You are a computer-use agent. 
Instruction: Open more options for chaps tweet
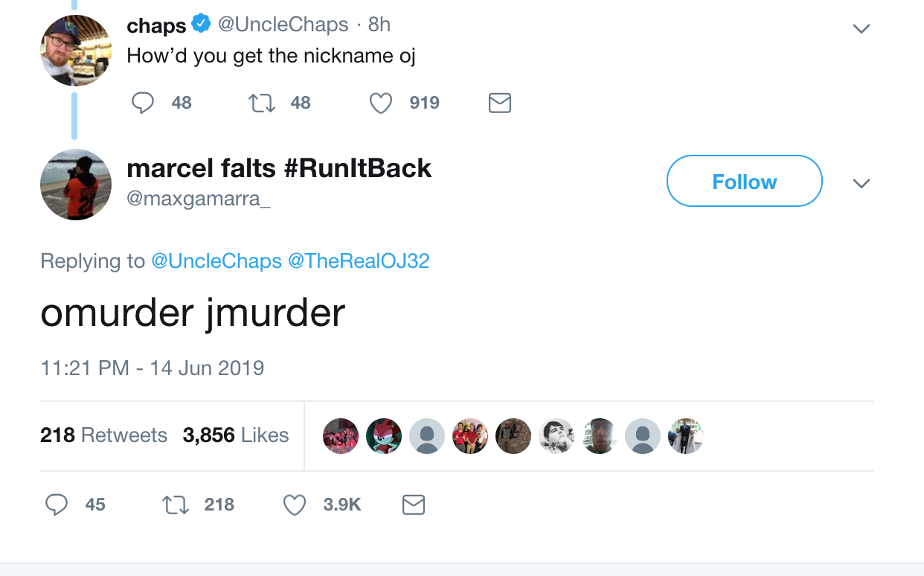861,29
